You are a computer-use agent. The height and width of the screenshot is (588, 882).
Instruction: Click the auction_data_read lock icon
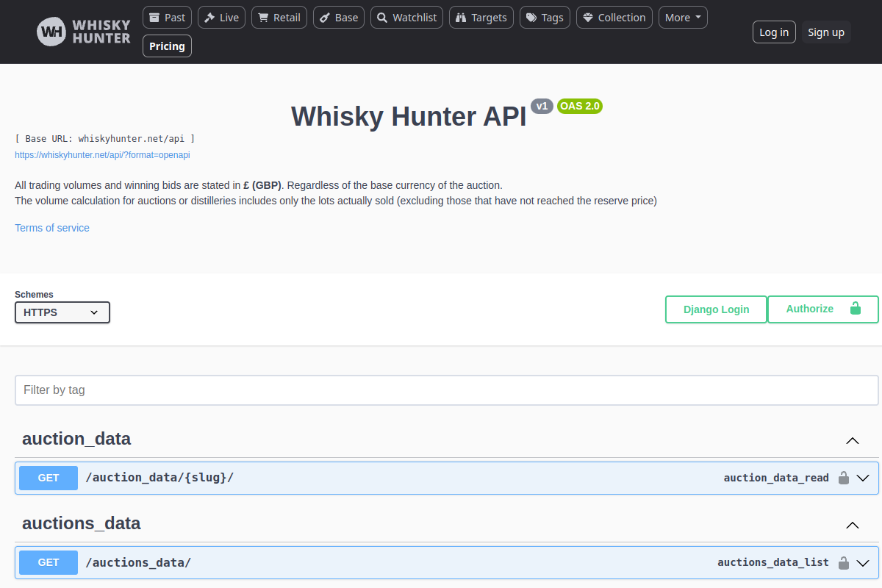pyautogui.click(x=844, y=478)
